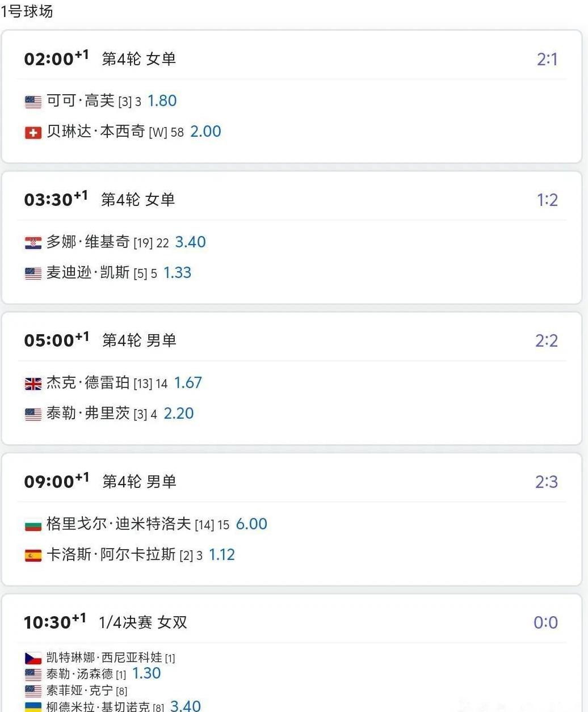Open player name 泰勒·弗里茨
588x712 pixels.
pyautogui.click(x=88, y=414)
